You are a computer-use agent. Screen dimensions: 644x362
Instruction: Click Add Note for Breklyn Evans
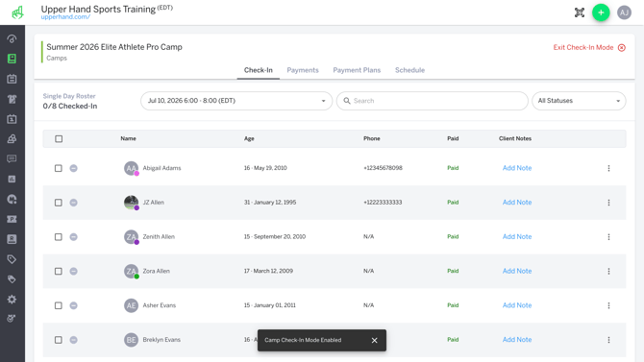(x=517, y=340)
